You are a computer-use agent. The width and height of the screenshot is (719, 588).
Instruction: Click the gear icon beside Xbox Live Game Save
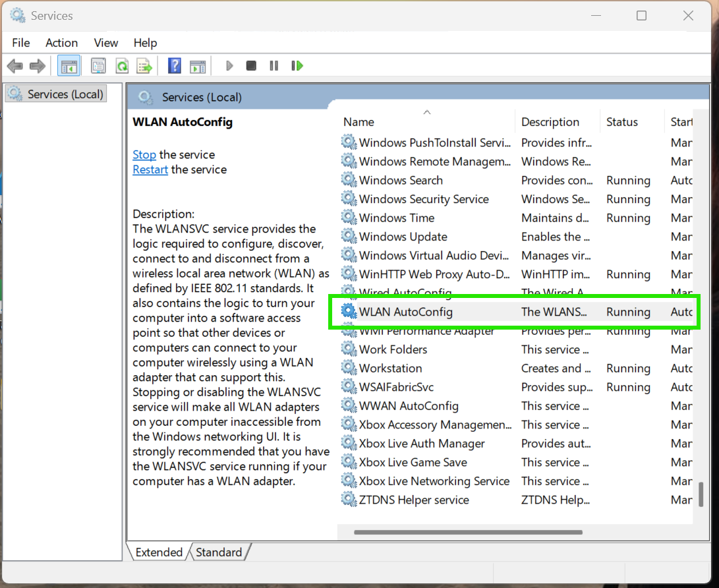tap(349, 462)
